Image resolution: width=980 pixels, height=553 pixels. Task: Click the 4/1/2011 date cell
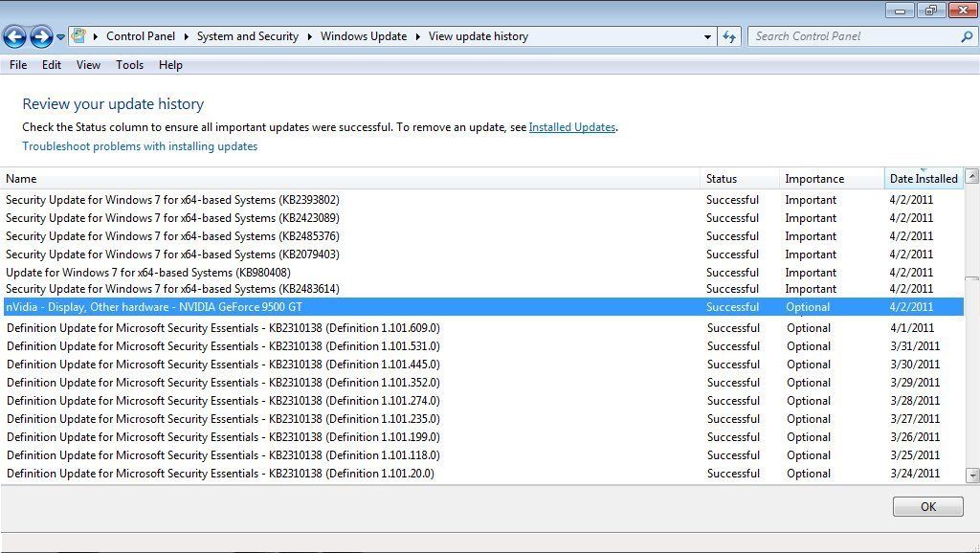[912, 328]
